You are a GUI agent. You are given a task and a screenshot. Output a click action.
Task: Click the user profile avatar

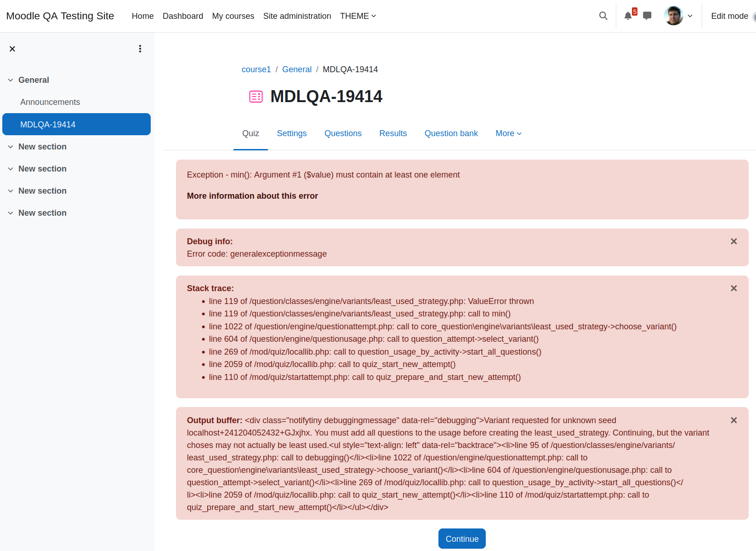pyautogui.click(x=674, y=16)
